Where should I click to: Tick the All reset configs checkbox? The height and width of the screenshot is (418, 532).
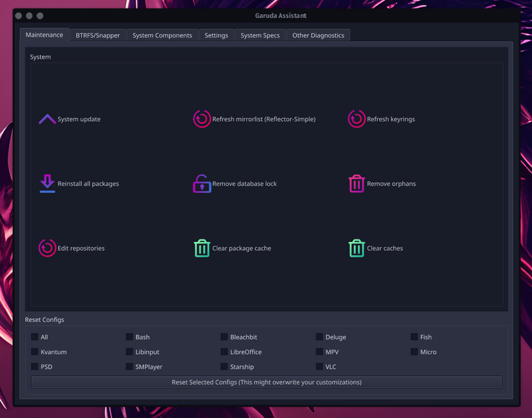35,337
